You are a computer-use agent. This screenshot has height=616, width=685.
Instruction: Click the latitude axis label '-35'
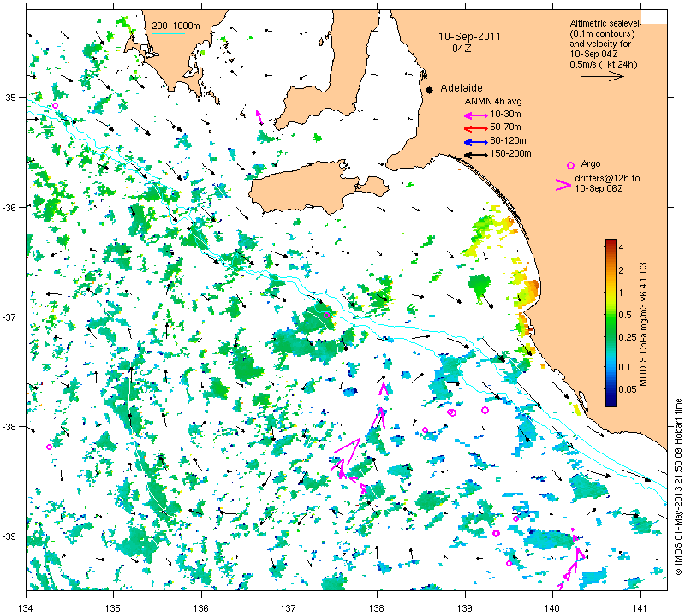coord(9,97)
